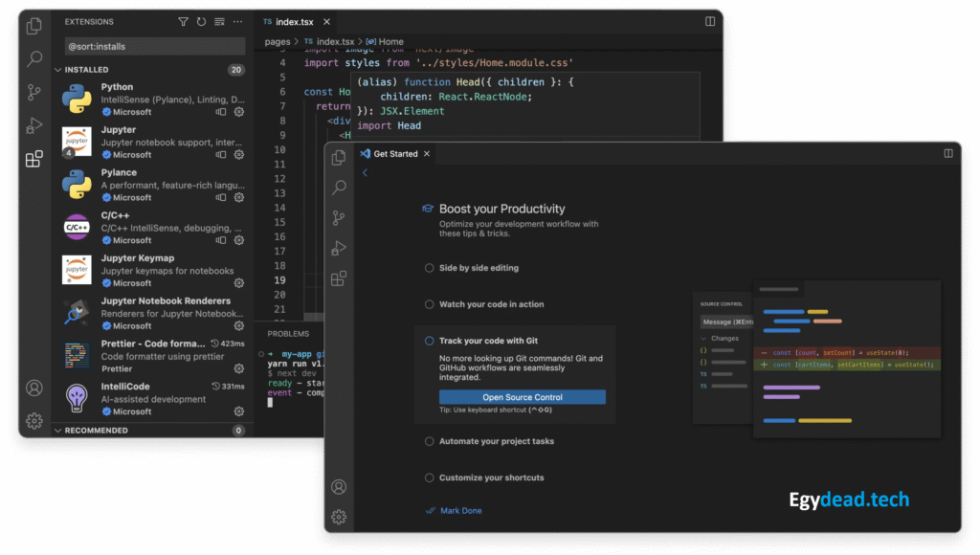Image resolution: width=980 pixels, height=555 pixels.
Task: Refresh the extensions list
Action: coord(201,21)
